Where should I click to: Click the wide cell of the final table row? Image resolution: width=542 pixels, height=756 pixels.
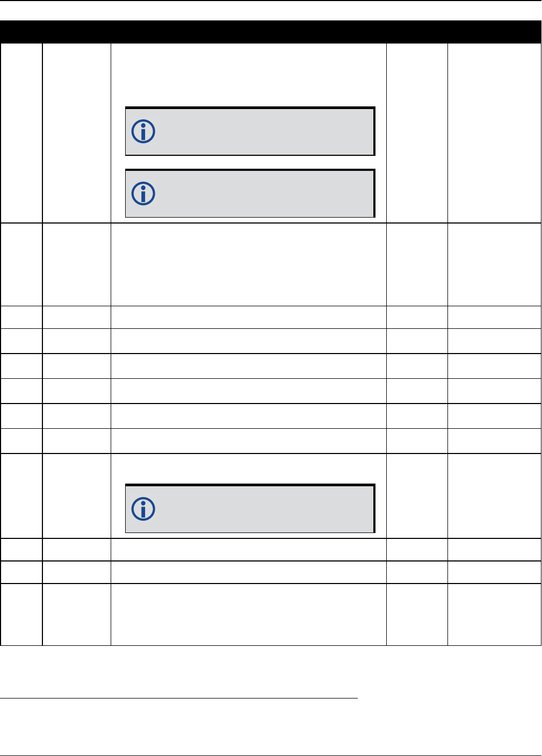pos(249,615)
